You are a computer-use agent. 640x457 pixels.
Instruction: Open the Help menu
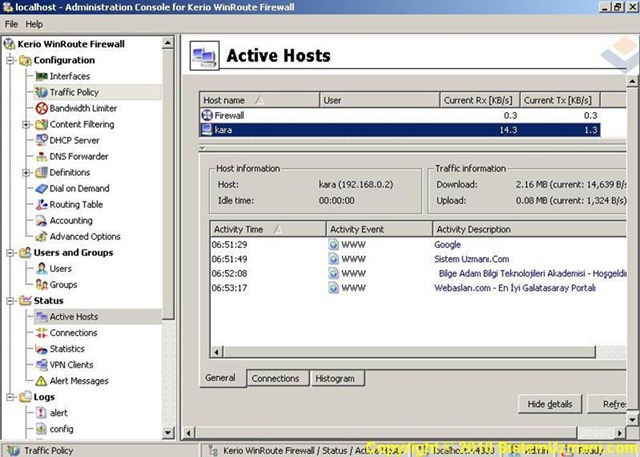[x=34, y=24]
